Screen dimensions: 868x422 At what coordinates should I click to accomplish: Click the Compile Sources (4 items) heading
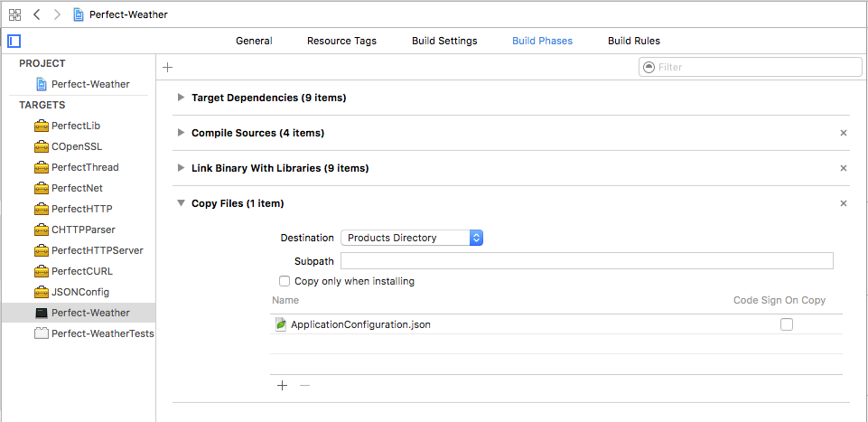pos(258,133)
